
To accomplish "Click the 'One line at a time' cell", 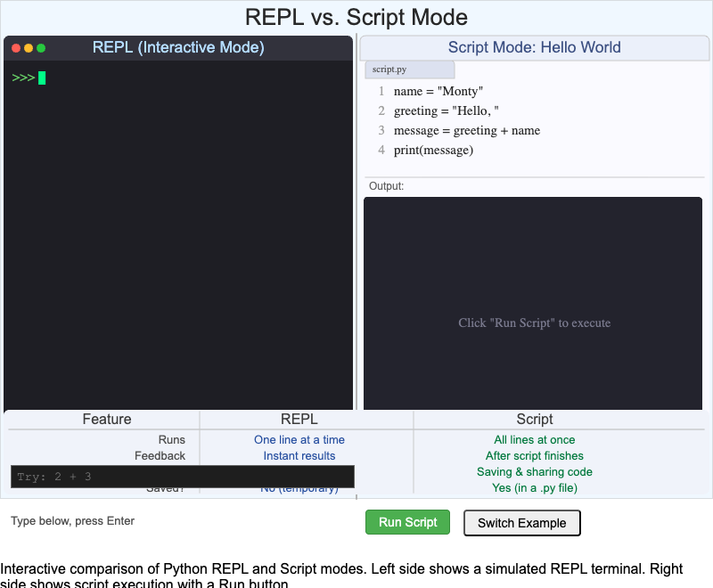I will tap(299, 439).
